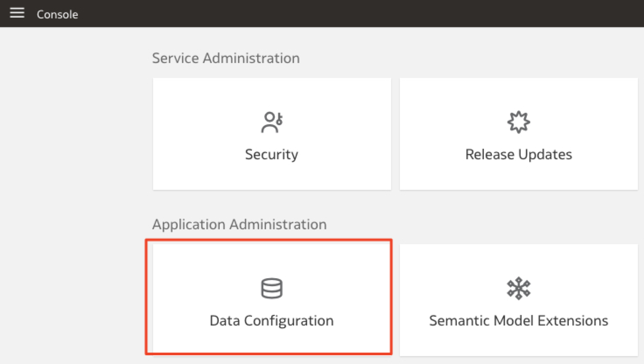
Task: Click empty space above the Security icon
Action: 272,94
